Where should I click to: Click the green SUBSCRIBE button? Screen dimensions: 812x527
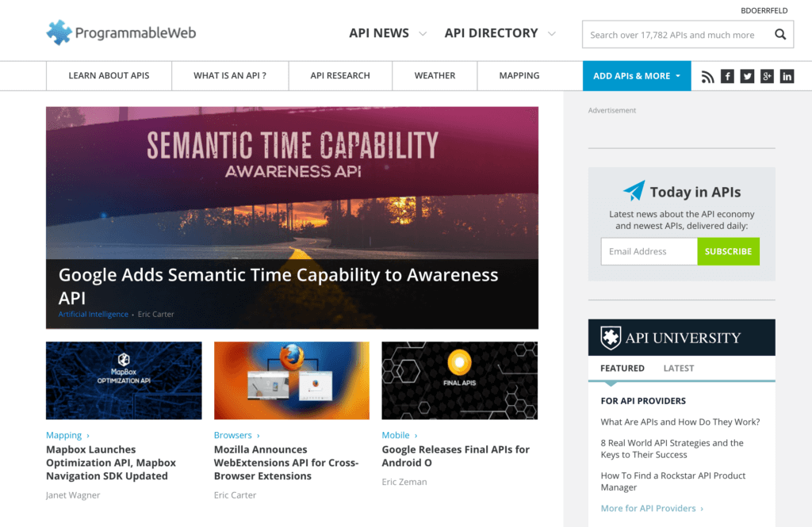click(728, 251)
